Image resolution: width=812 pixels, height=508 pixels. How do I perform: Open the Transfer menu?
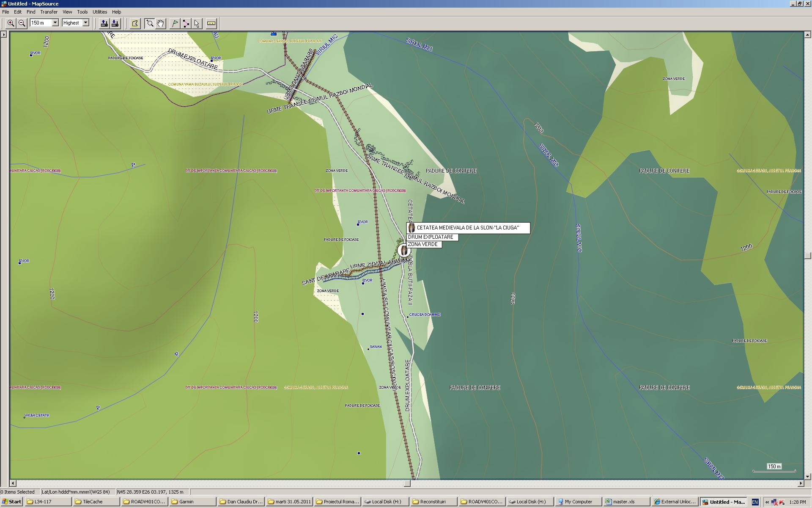point(49,12)
